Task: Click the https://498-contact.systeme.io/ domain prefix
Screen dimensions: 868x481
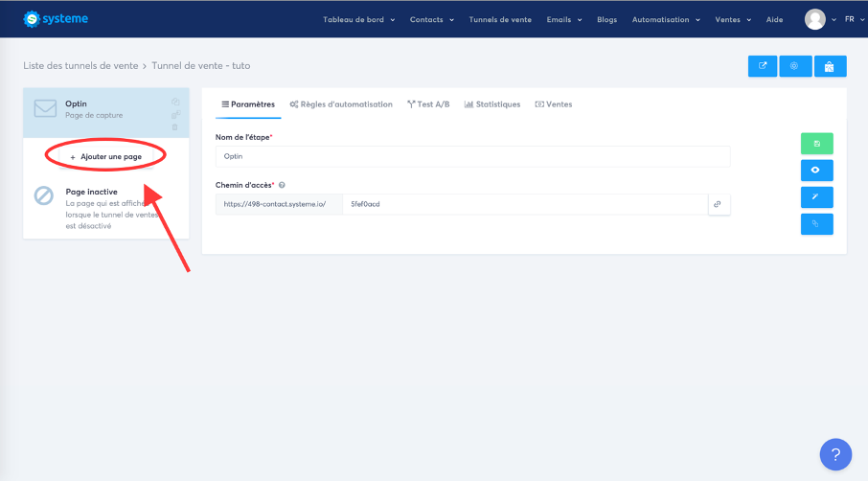Action: (279, 204)
